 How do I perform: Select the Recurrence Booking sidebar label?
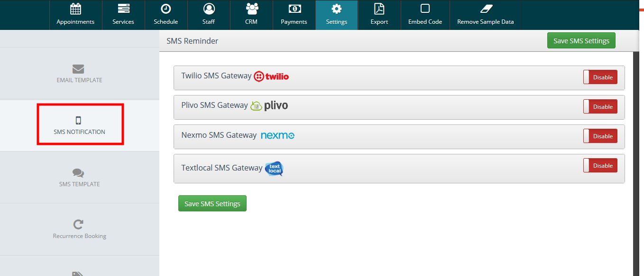(x=79, y=236)
